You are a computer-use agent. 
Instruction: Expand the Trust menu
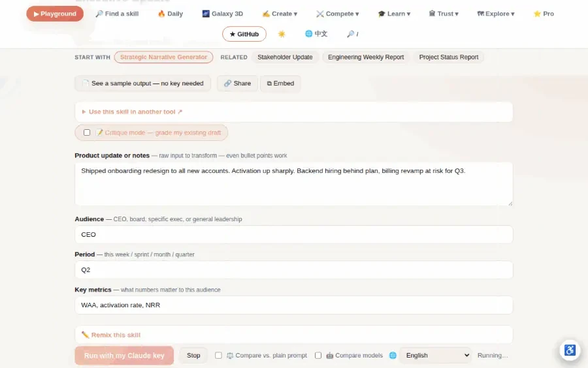444,14
